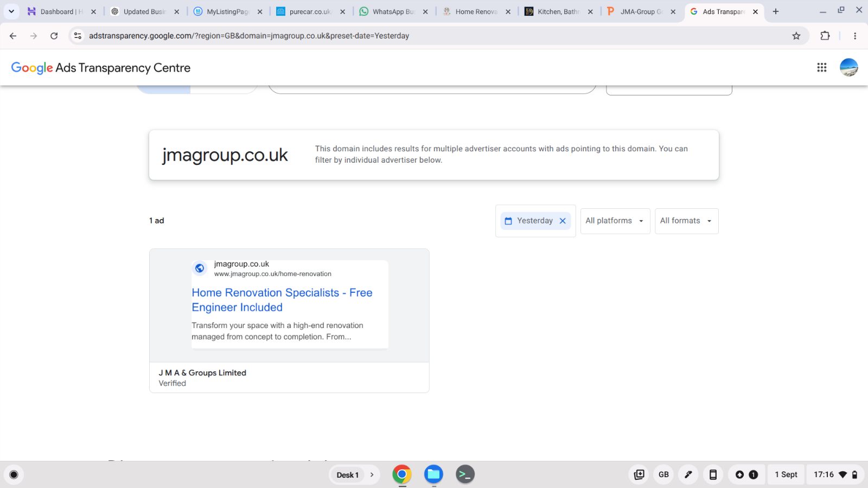868x488 pixels.
Task: Clear the Yesterday date filter
Action: tap(563, 221)
